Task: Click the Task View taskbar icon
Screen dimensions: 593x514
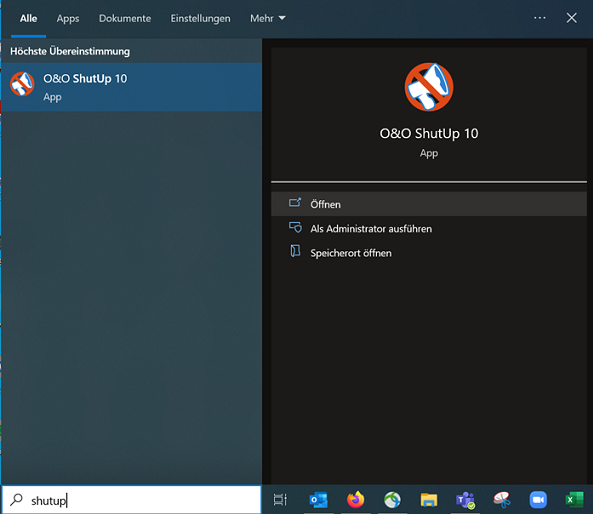Action: (x=280, y=500)
